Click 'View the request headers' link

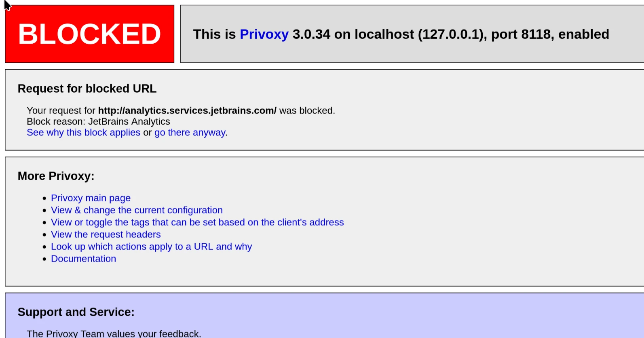point(106,234)
